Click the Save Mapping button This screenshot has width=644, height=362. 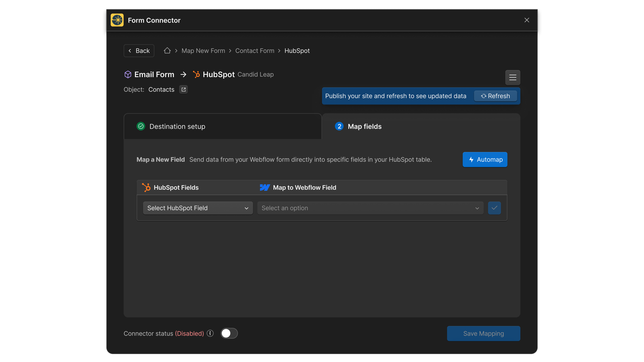coord(483,333)
